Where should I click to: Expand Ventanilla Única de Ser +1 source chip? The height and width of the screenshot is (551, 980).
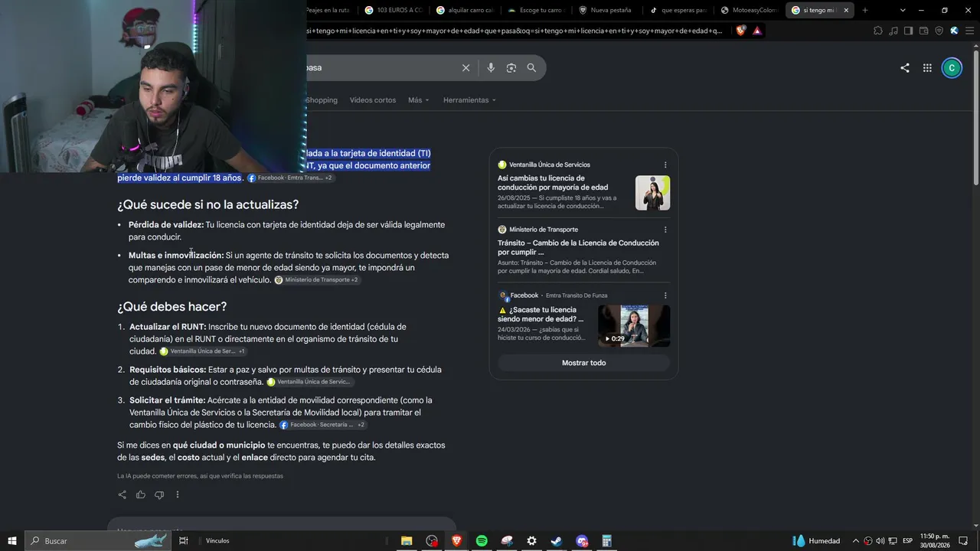[x=203, y=351]
